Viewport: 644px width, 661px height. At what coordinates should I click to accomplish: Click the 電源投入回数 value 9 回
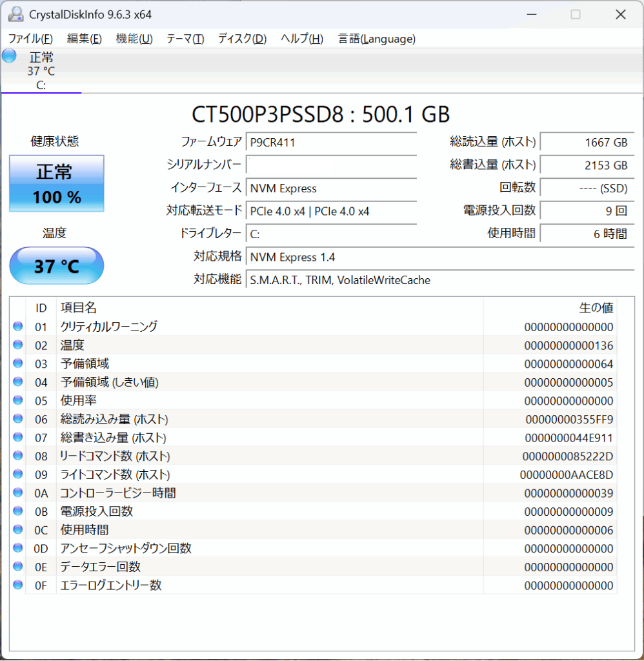(x=587, y=211)
